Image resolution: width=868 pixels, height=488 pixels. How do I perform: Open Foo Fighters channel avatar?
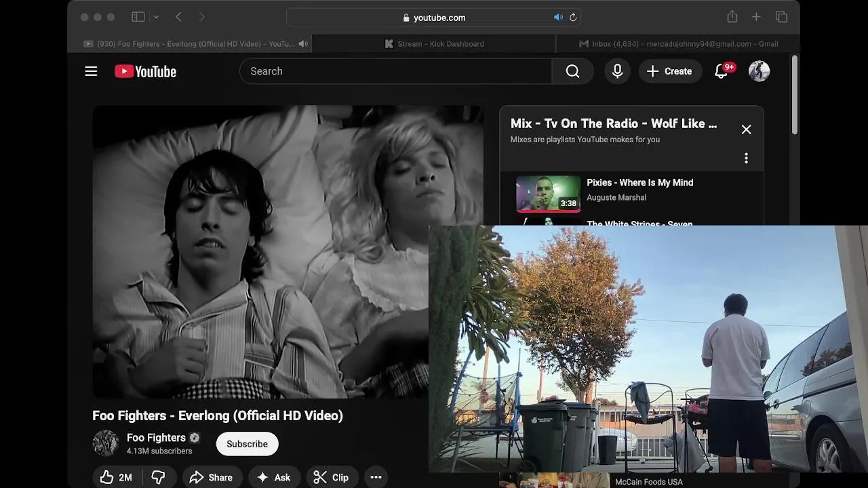(x=105, y=443)
